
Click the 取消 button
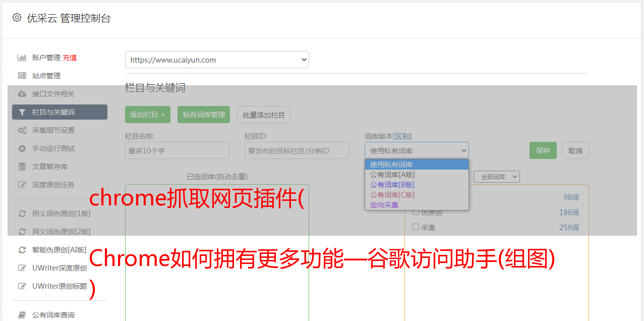pos(575,150)
